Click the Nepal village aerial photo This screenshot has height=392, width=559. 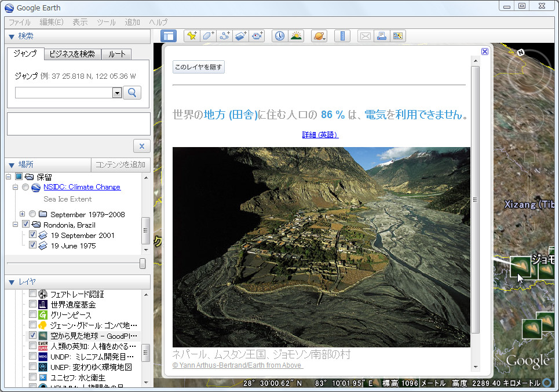tap(321, 247)
